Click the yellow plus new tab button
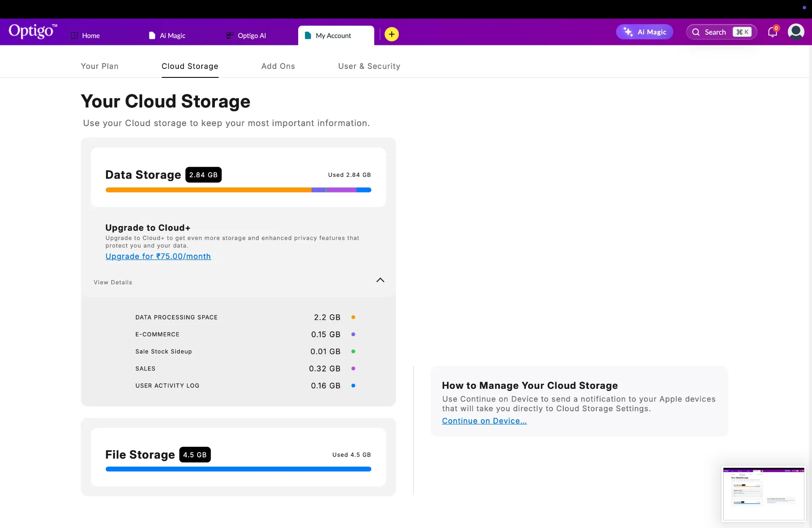This screenshot has height=528, width=812. pyautogui.click(x=392, y=34)
